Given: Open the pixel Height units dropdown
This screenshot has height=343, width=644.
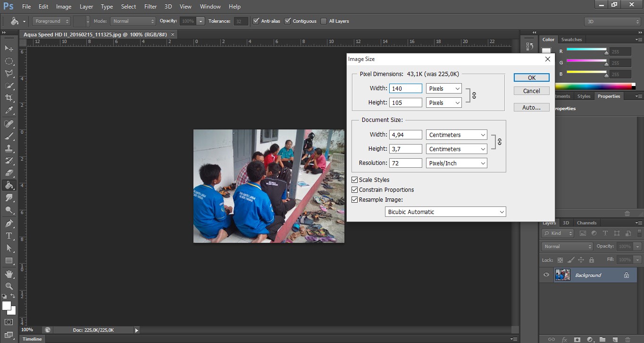Looking at the screenshot, I should (443, 103).
